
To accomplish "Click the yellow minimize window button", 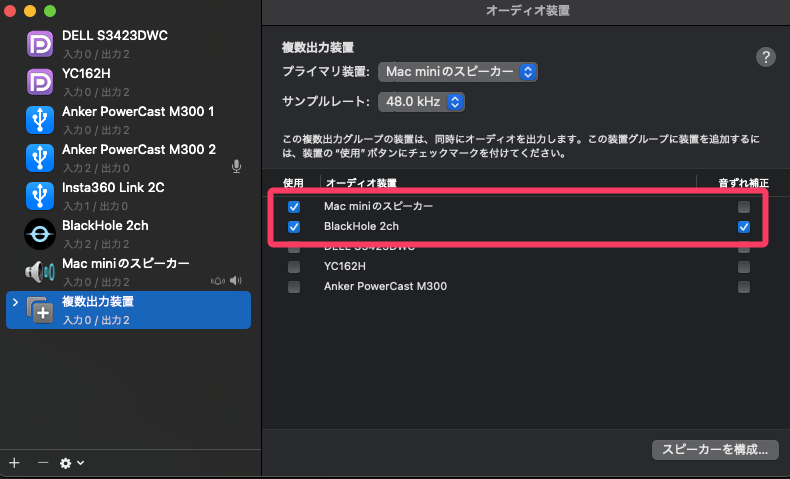I will 30,11.
